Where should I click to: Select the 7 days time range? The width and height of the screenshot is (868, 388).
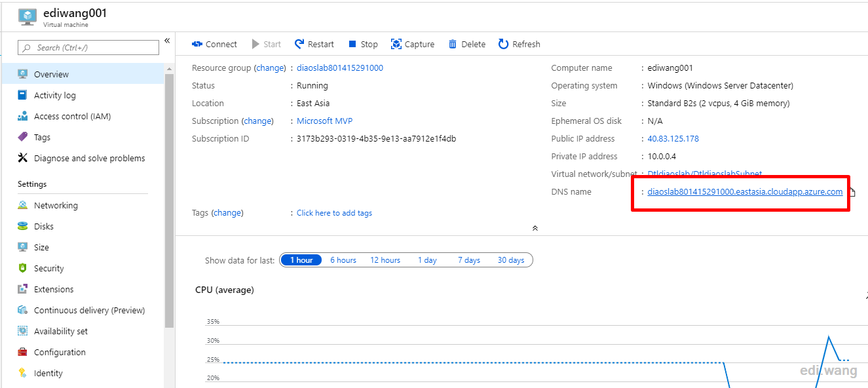pos(469,260)
